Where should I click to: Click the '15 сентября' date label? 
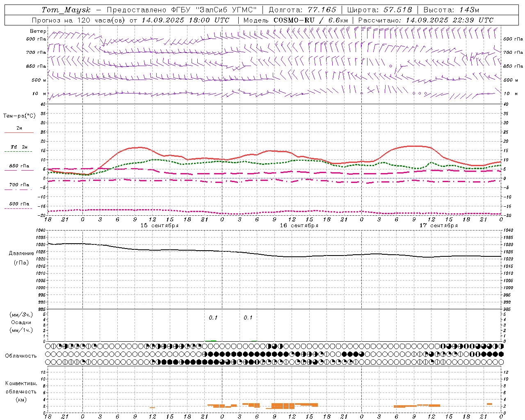pyautogui.click(x=160, y=226)
